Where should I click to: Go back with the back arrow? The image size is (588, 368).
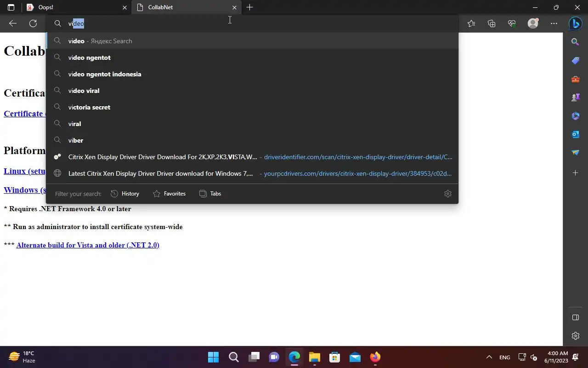tap(13, 23)
